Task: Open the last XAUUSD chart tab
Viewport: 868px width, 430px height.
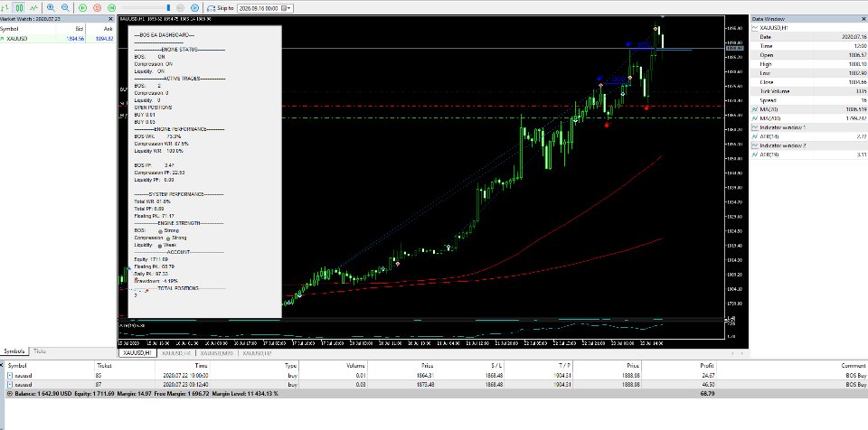Action: coord(257,352)
